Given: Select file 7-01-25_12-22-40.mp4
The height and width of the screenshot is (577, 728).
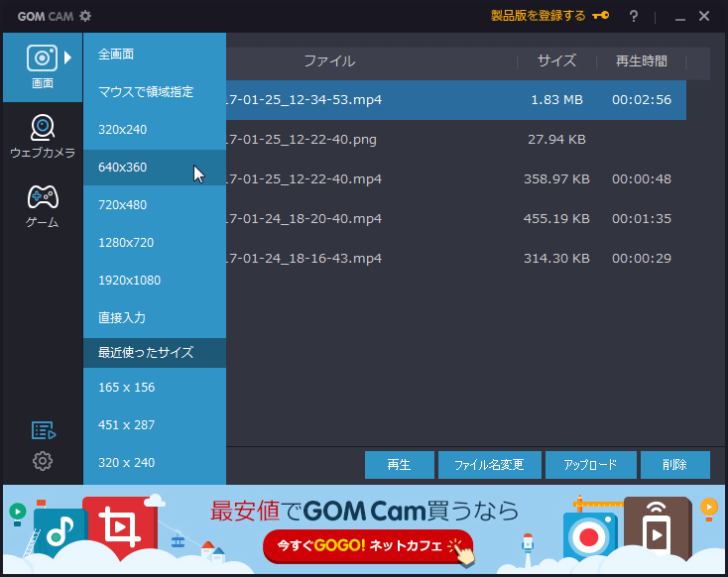Looking at the screenshot, I should 304,178.
